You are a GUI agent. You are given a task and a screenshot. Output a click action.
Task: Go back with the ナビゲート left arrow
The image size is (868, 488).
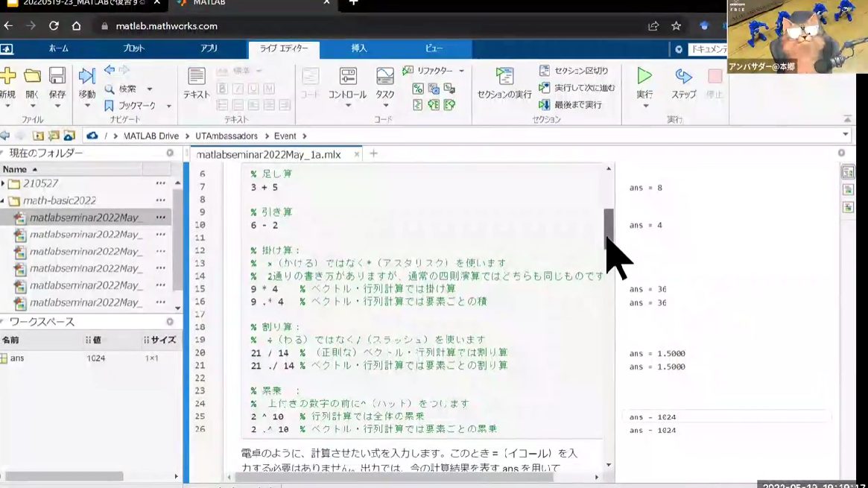(110, 70)
